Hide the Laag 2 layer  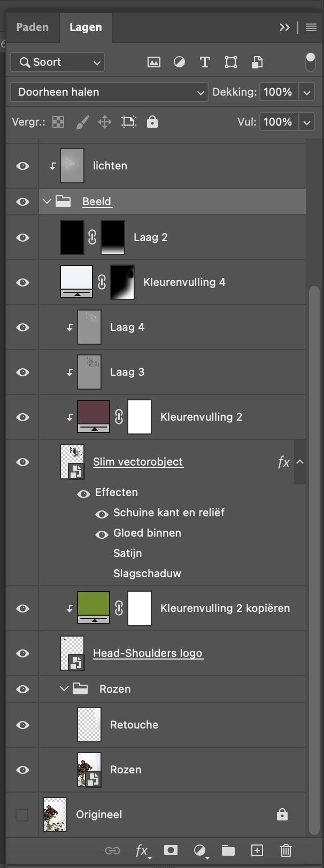(22, 237)
